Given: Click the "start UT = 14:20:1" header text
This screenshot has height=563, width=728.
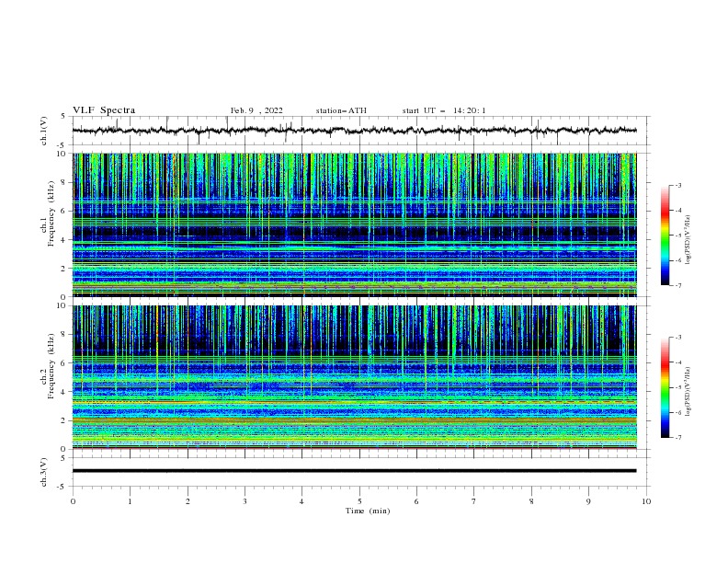Looking at the screenshot, I should pyautogui.click(x=444, y=110).
